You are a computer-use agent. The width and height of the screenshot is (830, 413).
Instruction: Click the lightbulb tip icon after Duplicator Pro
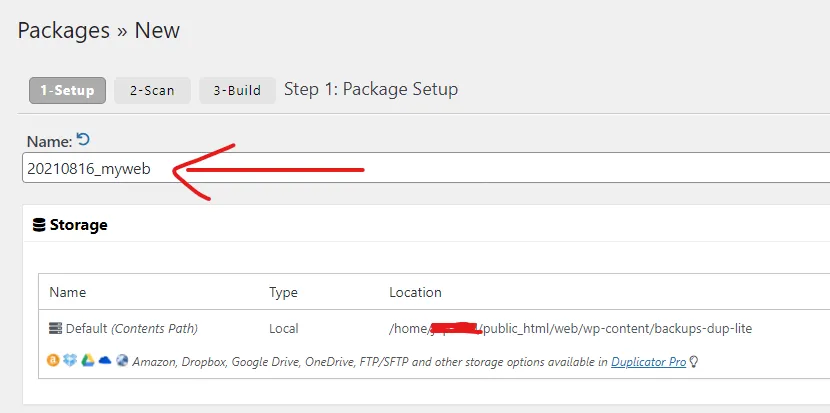(693, 362)
